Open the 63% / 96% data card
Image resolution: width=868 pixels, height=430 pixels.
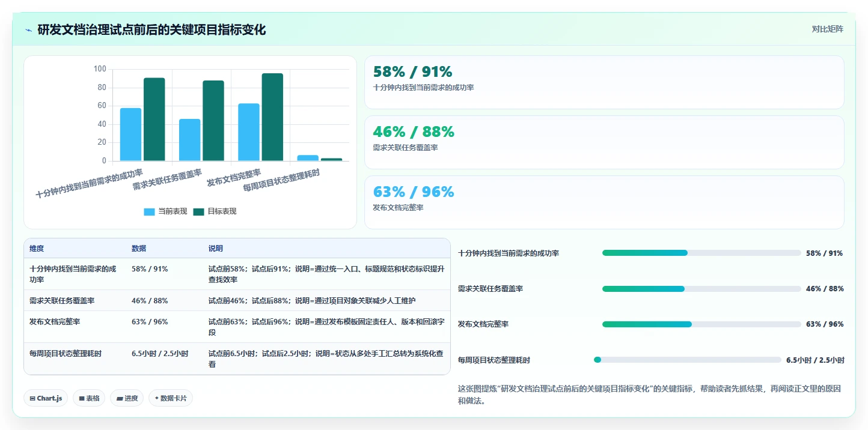604,202
